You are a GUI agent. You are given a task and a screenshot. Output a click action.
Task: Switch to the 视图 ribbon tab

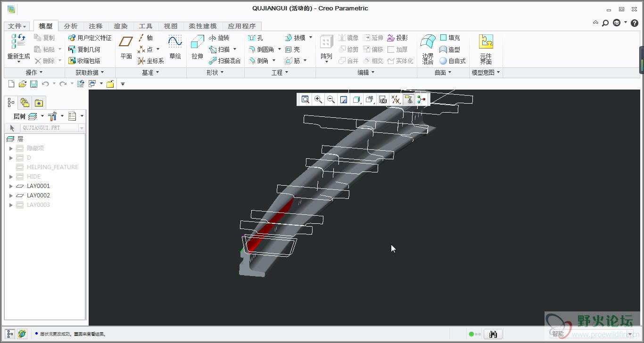pyautogui.click(x=171, y=26)
